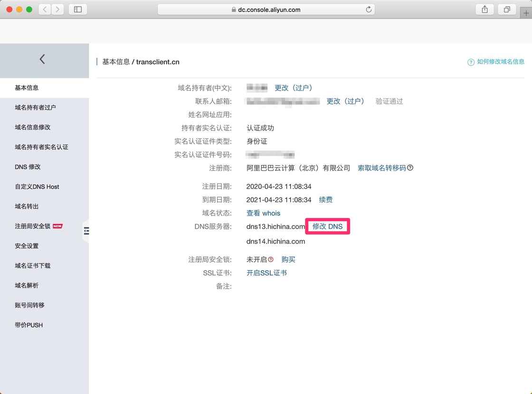
Task: Toggle Safari sidebar button
Action: click(78, 9)
